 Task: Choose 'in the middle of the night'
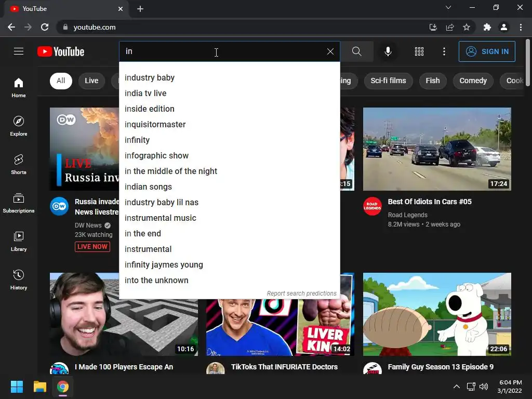tap(229, 171)
